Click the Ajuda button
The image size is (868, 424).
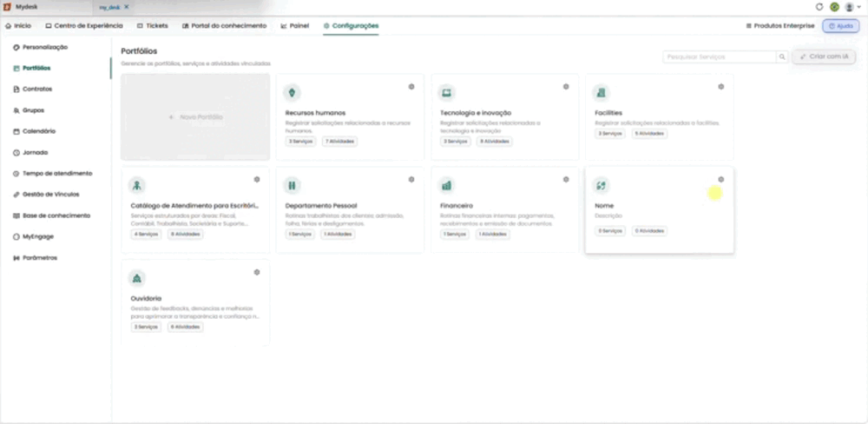(x=841, y=26)
